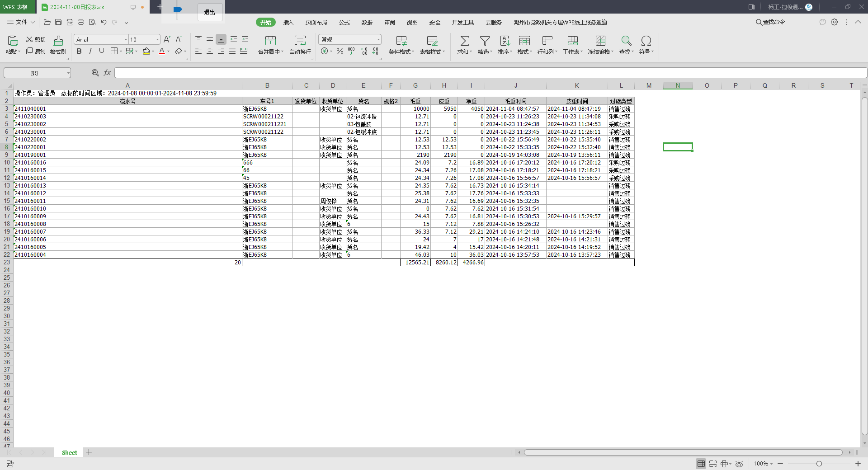The width and height of the screenshot is (868, 470).
Task: Align cell content to vertical middle
Action: (210, 40)
